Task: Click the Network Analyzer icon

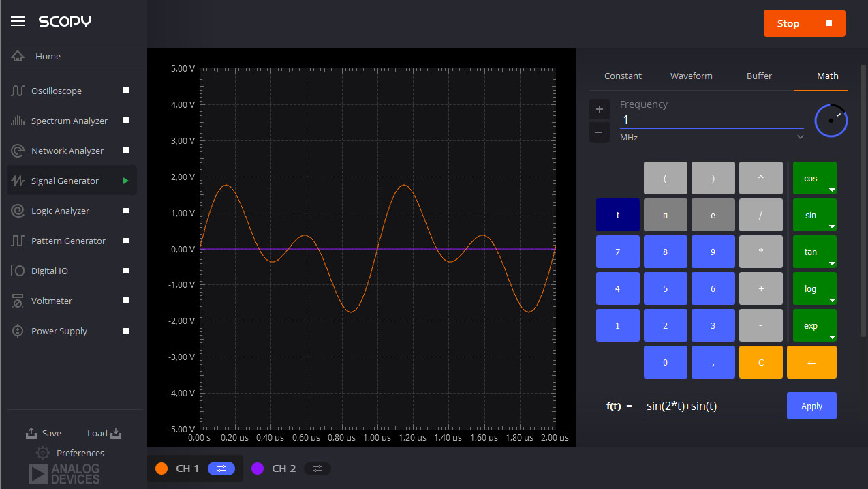Action: pos(18,151)
